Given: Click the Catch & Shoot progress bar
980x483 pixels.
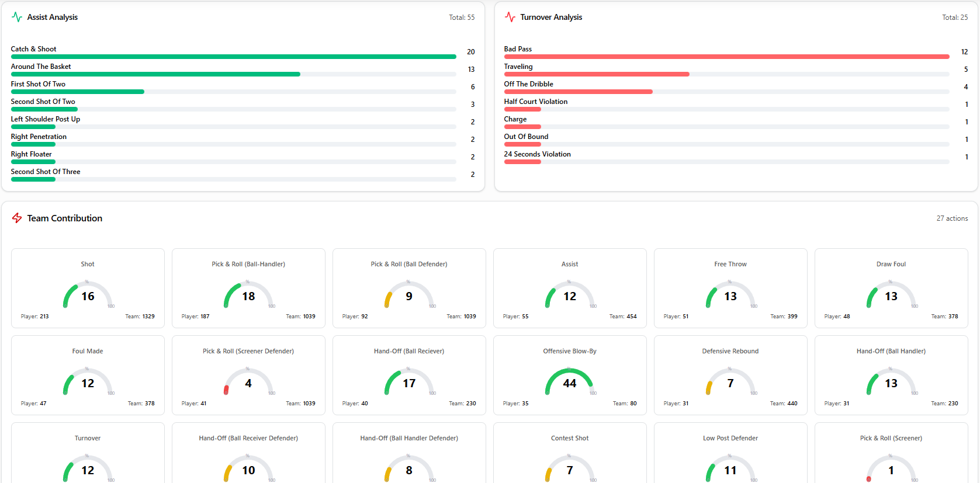Looking at the screenshot, I should click(233, 57).
